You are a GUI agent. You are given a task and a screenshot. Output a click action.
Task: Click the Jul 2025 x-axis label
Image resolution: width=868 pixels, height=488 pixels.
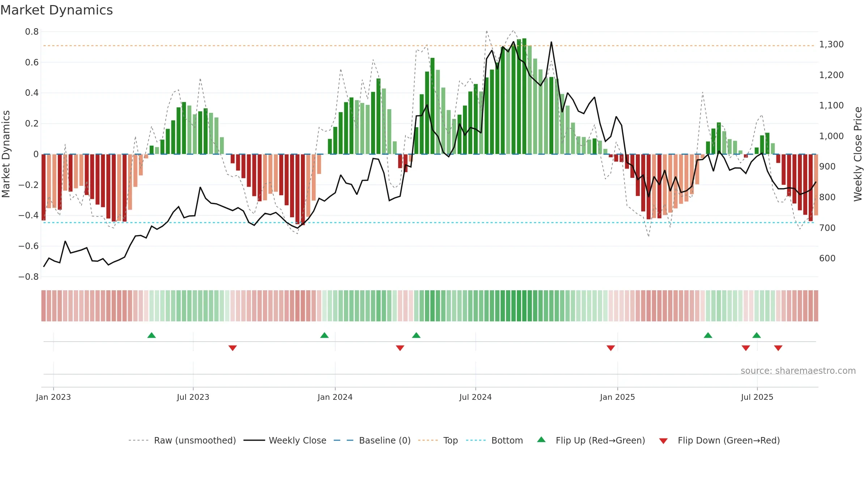[757, 397]
